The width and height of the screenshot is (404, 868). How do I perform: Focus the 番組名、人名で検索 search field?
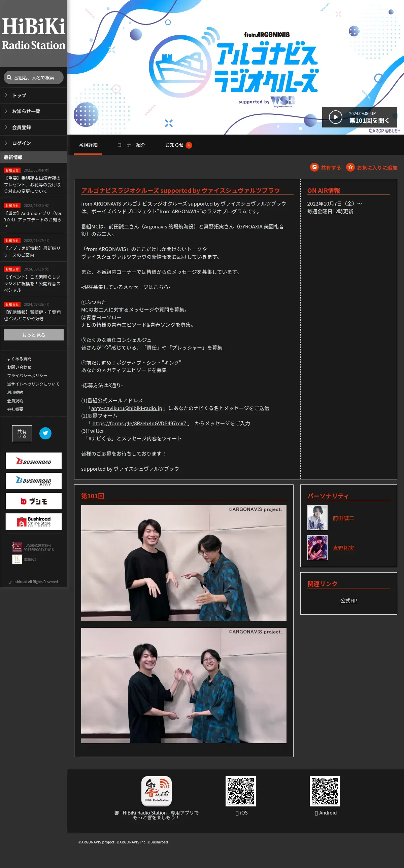(x=33, y=77)
